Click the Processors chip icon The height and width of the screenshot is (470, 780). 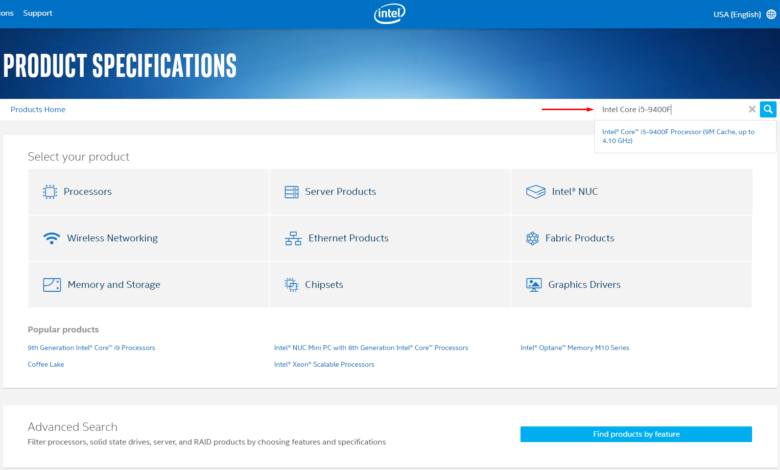pyautogui.click(x=50, y=191)
